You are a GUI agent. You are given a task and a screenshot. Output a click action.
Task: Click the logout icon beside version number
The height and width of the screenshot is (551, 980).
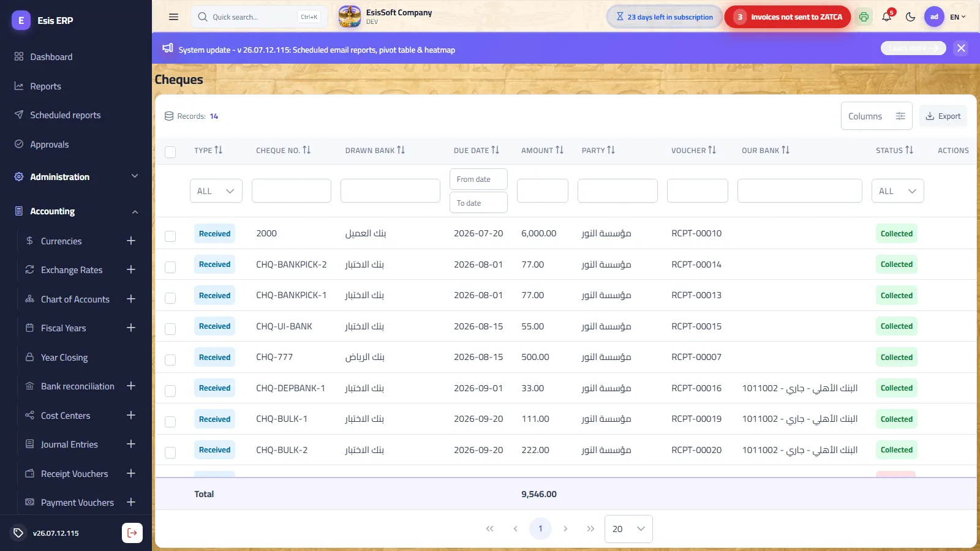pyautogui.click(x=132, y=533)
